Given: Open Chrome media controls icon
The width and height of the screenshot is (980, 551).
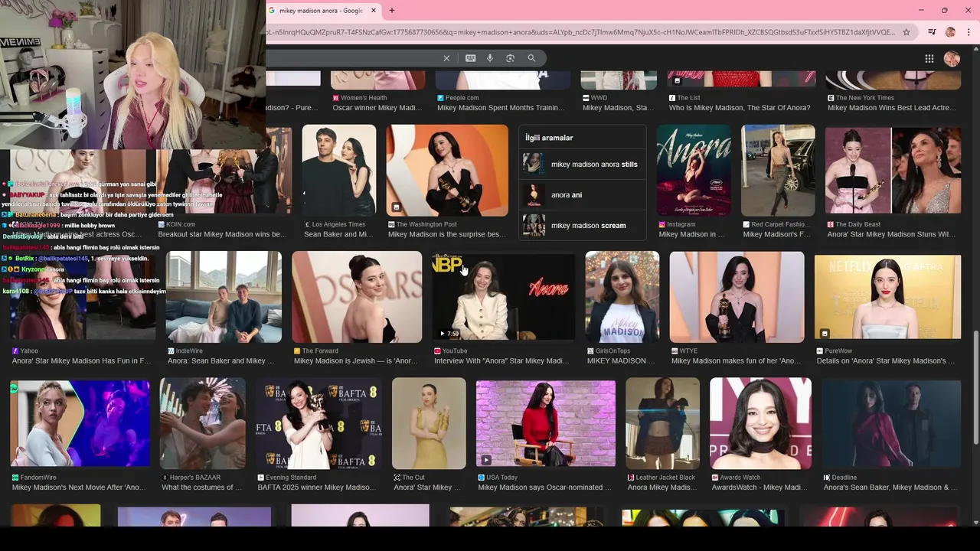Looking at the screenshot, I should coord(932,32).
